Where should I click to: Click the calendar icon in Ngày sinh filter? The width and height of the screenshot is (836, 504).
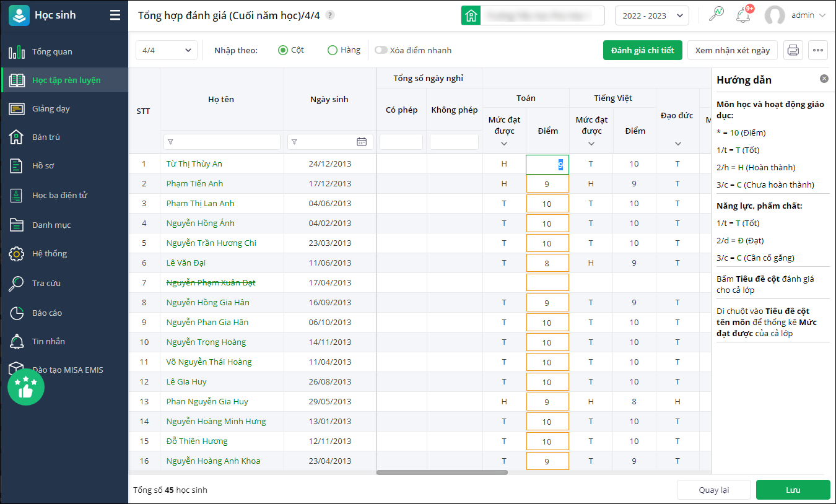[362, 142]
